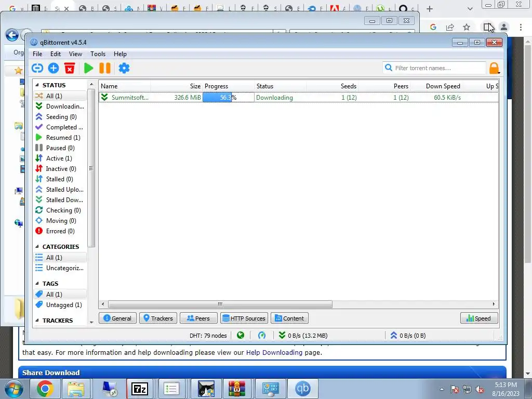Click the orange lock UI icon

point(495,68)
